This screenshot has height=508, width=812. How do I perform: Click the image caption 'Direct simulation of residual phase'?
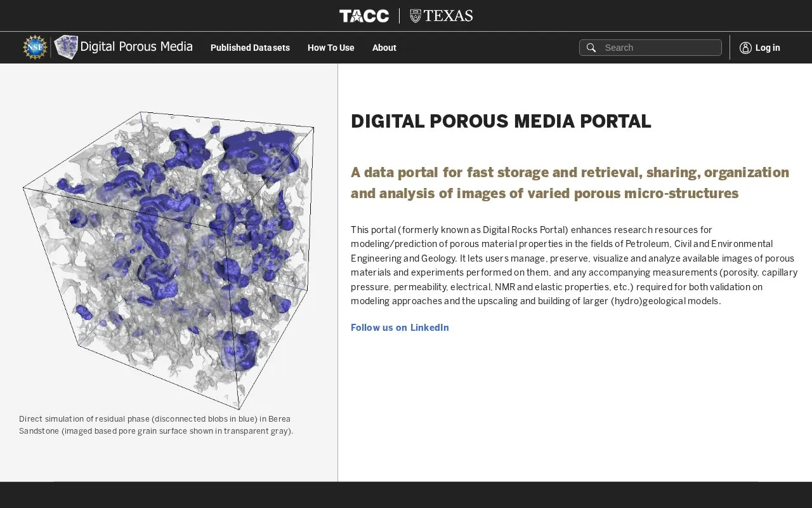pyautogui.click(x=156, y=425)
